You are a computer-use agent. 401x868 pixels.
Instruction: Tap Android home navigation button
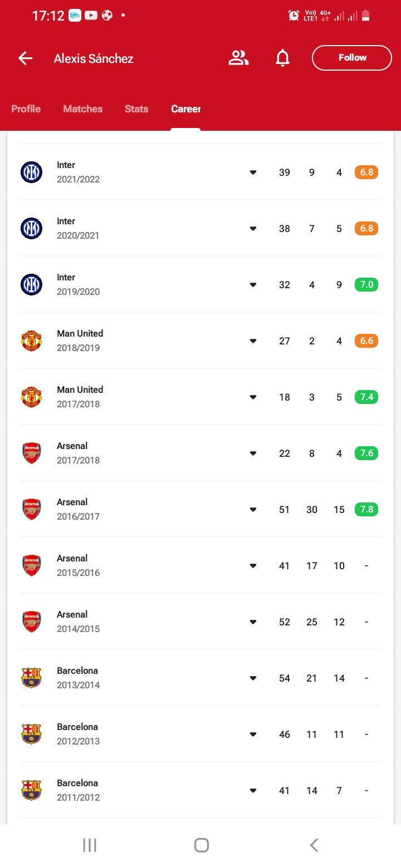tap(202, 845)
